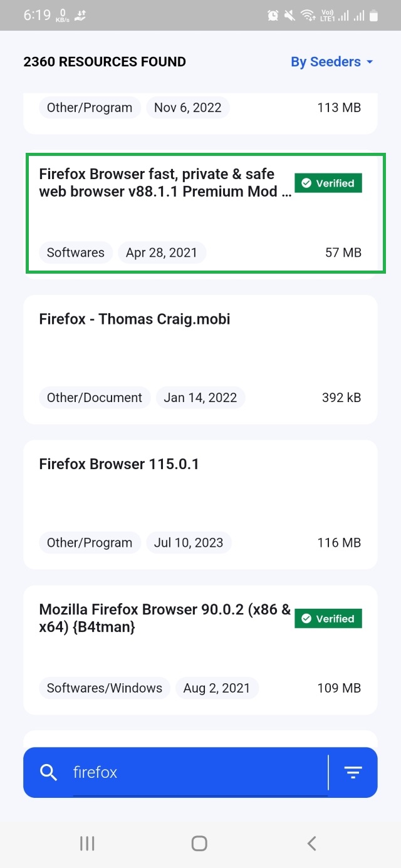Click the sort dropdown arrow

coord(370,62)
